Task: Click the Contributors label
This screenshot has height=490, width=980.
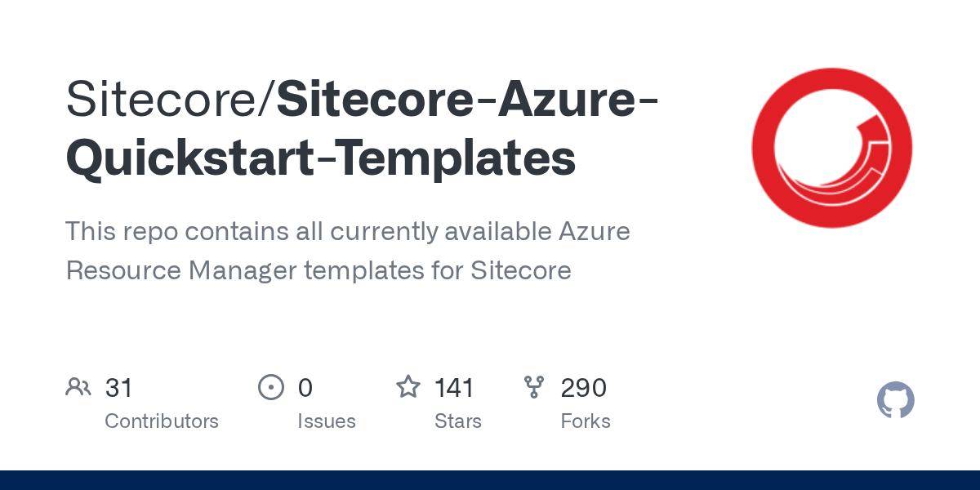Action: [x=162, y=421]
